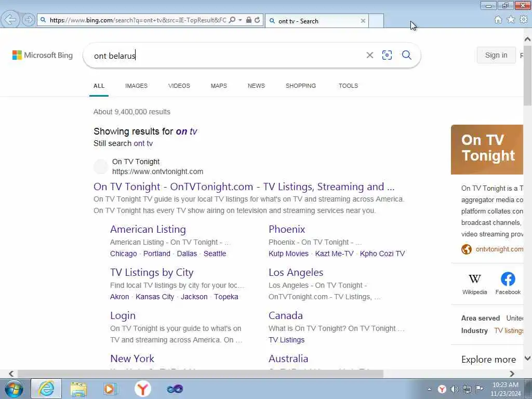
Task: Open the Dallas sublink
Action: pos(187,254)
